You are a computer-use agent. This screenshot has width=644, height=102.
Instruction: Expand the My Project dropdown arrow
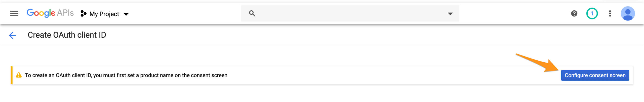126,14
